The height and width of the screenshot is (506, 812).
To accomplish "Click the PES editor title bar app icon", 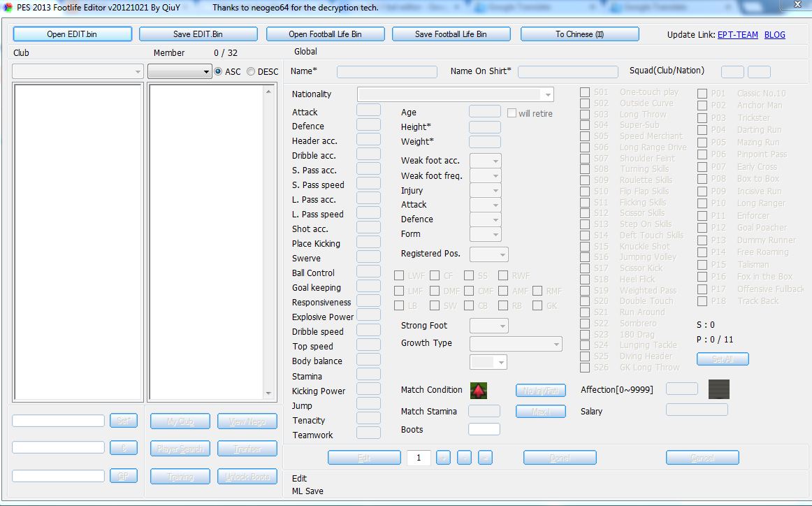I will coord(8,7).
